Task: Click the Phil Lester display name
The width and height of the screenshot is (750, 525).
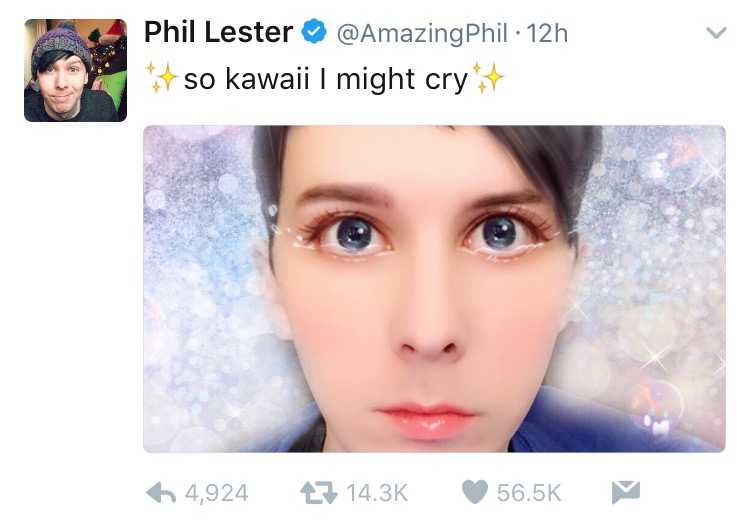Action: tap(218, 33)
